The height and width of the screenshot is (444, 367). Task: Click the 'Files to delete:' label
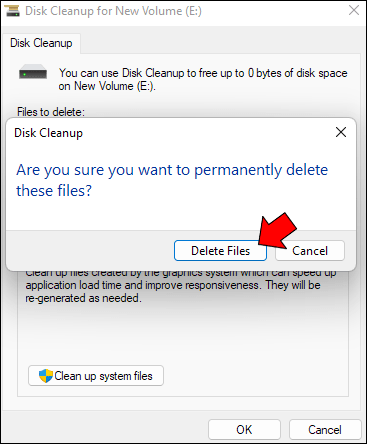pyautogui.click(x=51, y=112)
